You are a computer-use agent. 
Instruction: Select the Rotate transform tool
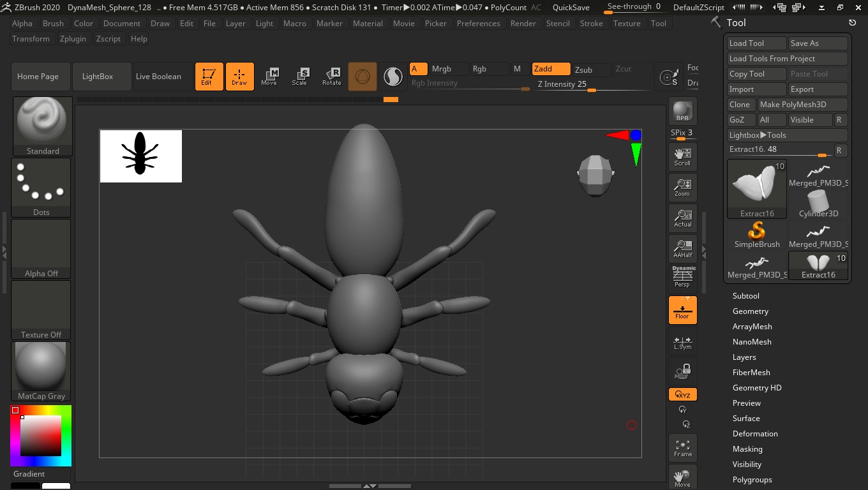(331, 77)
